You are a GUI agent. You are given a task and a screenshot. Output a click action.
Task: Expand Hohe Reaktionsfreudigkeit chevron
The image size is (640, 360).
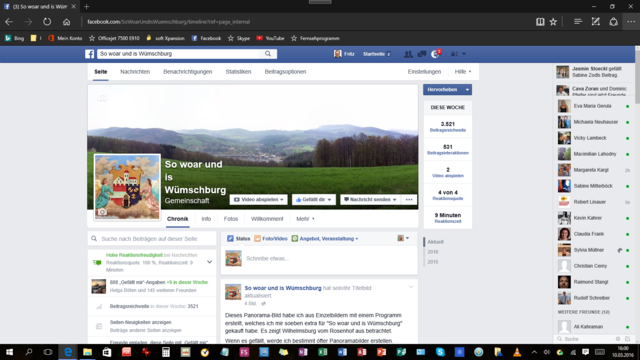pyautogui.click(x=209, y=262)
